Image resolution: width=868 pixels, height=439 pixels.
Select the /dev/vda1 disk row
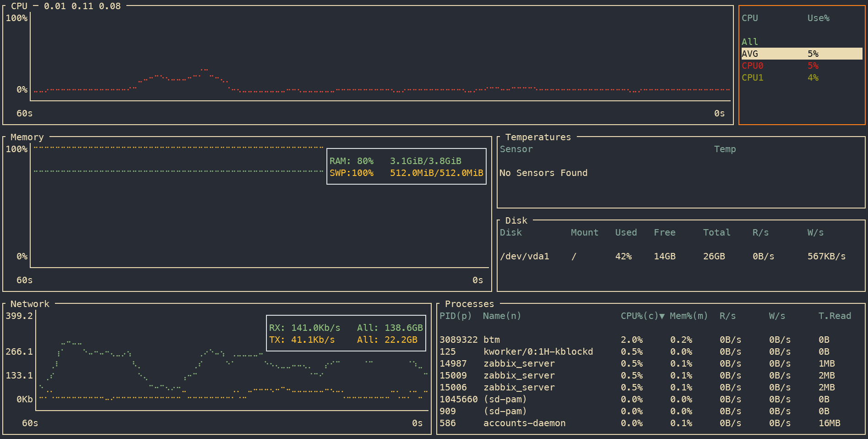tap(681, 256)
